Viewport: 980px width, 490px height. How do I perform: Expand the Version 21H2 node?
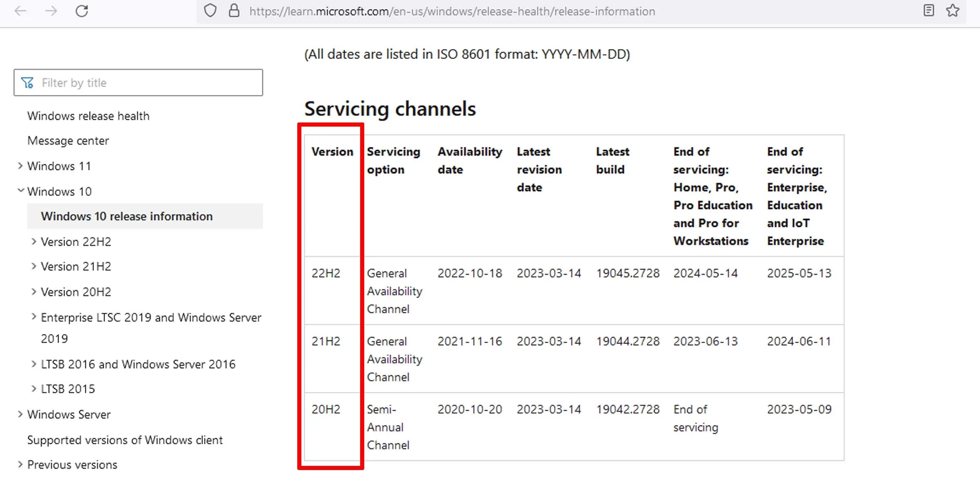(34, 266)
